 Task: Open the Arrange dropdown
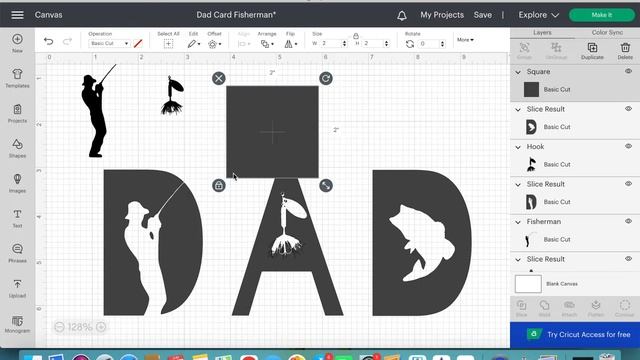pos(267,44)
